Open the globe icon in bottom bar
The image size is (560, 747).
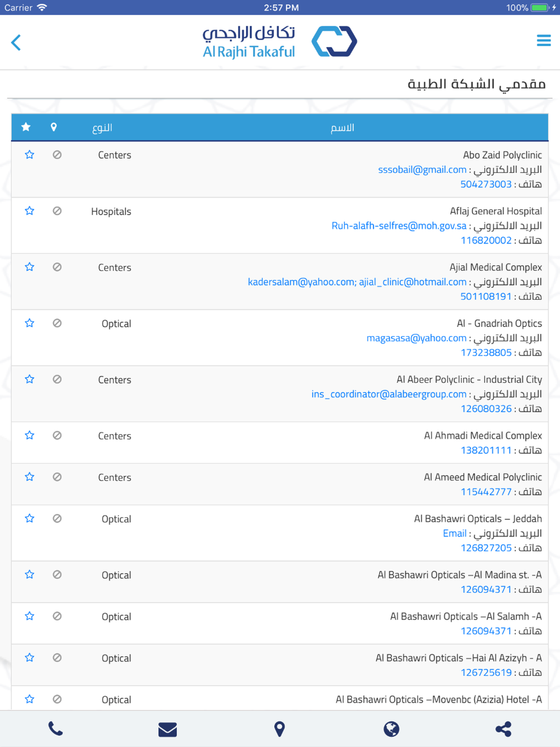click(391, 729)
